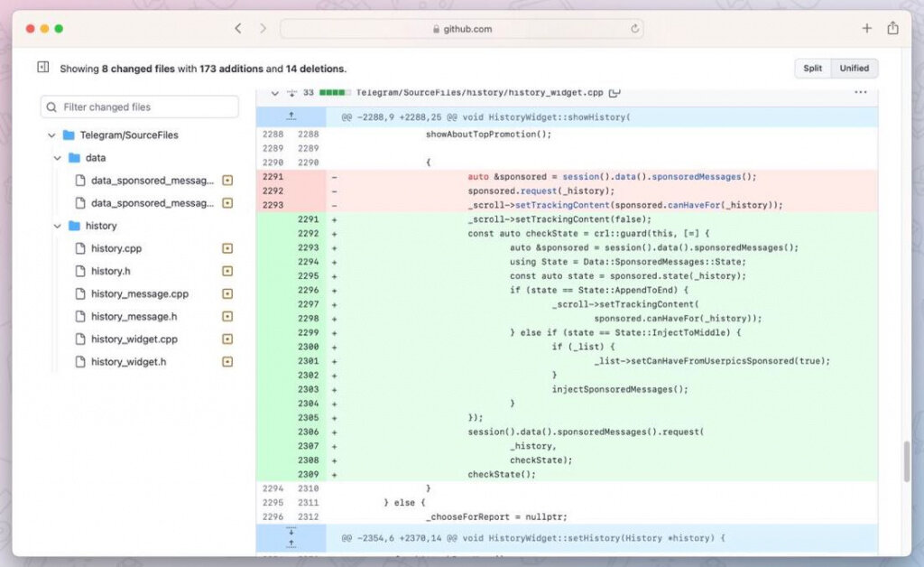Open history_widget.h in the file tree
This screenshot has width=924, height=567.
pos(128,362)
